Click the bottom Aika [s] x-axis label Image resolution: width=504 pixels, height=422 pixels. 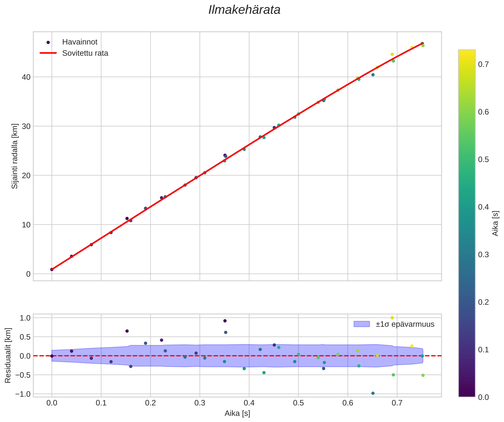tap(237, 413)
